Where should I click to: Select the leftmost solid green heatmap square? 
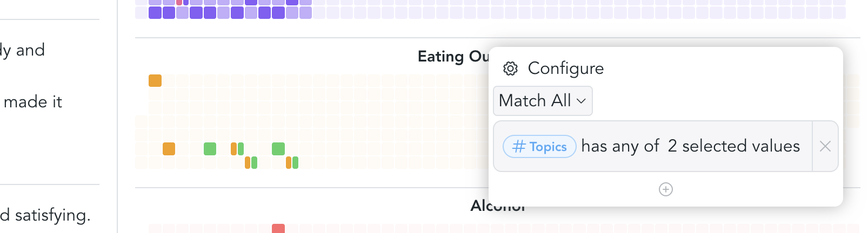[x=210, y=148]
